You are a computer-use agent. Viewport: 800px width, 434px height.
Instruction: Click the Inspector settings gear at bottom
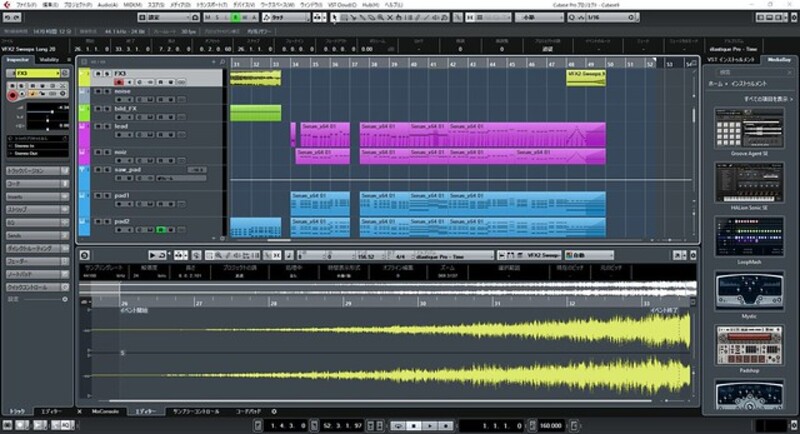click(x=65, y=299)
